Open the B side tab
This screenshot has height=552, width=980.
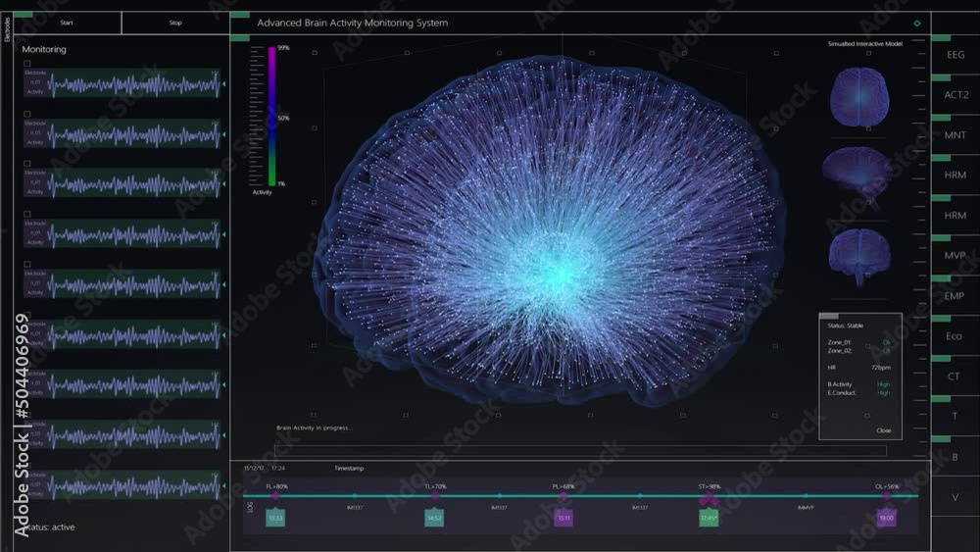coord(955,457)
